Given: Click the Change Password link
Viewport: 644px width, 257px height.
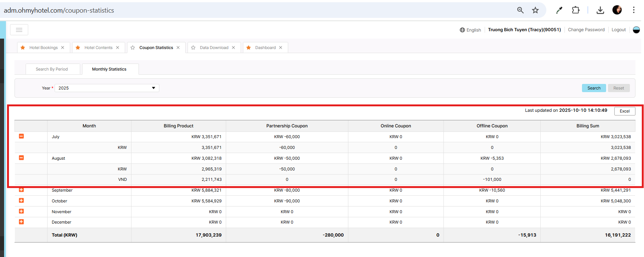Looking at the screenshot, I should 586,30.
